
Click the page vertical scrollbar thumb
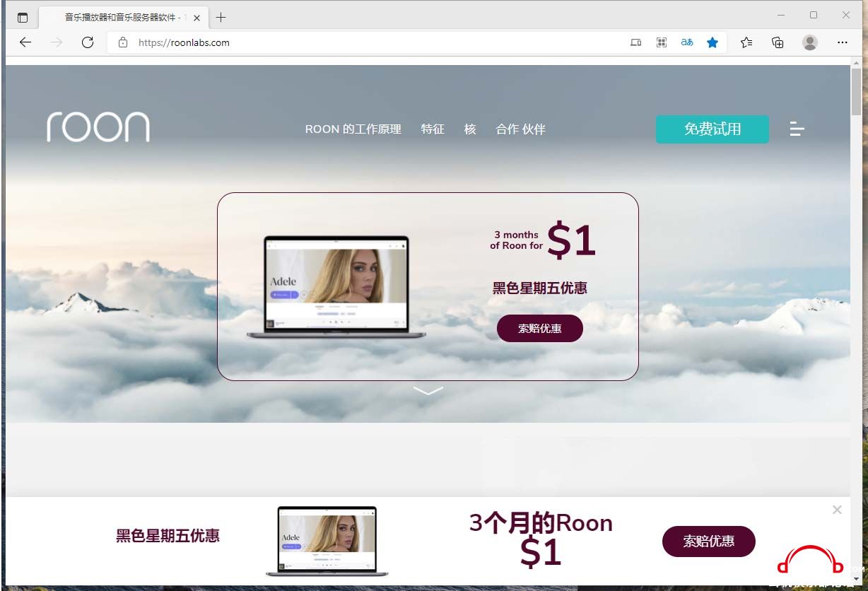pos(857,92)
